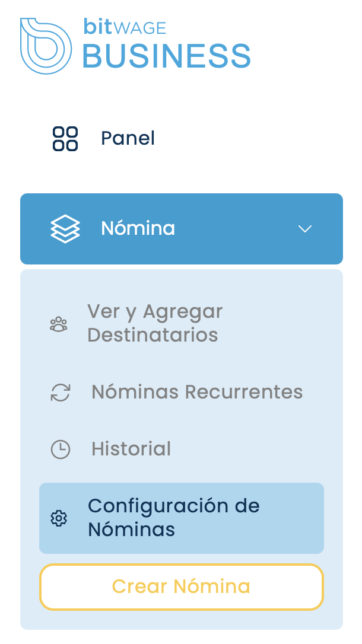
Task: Open the Historial page
Action: click(131, 449)
